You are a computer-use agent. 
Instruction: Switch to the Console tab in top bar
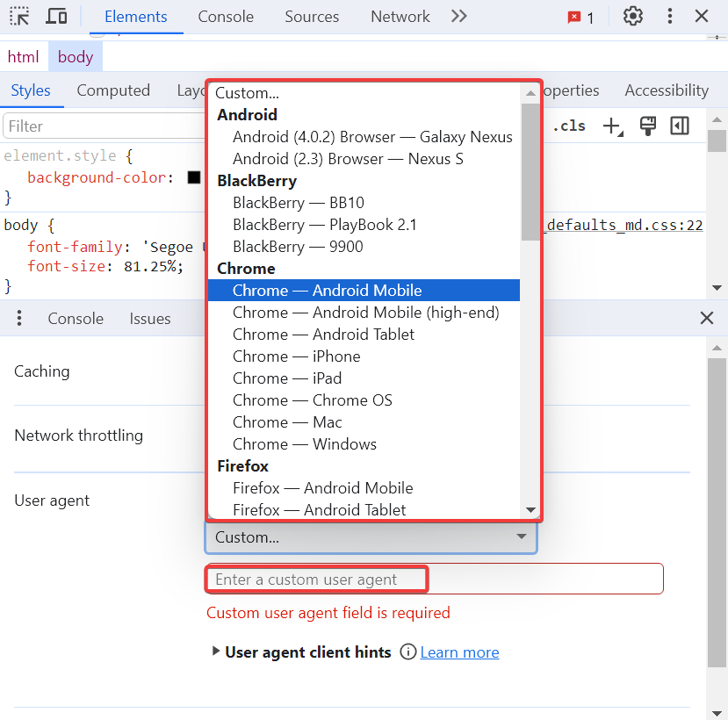point(226,17)
